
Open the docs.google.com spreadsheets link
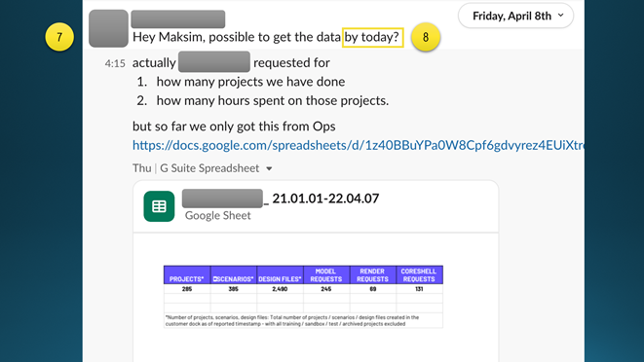pos(359,145)
